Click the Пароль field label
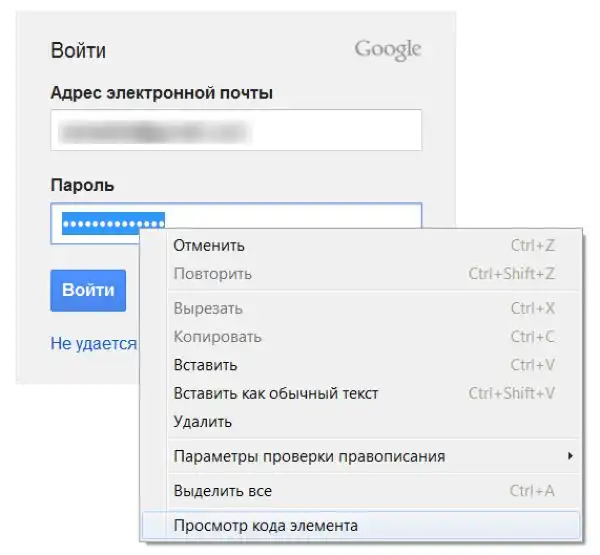 pos(82,186)
